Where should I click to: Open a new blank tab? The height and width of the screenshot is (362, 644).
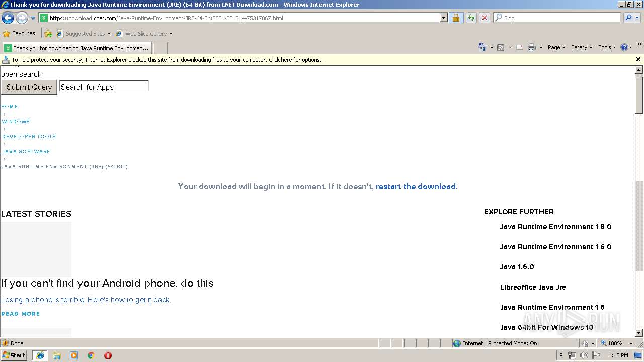click(160, 48)
